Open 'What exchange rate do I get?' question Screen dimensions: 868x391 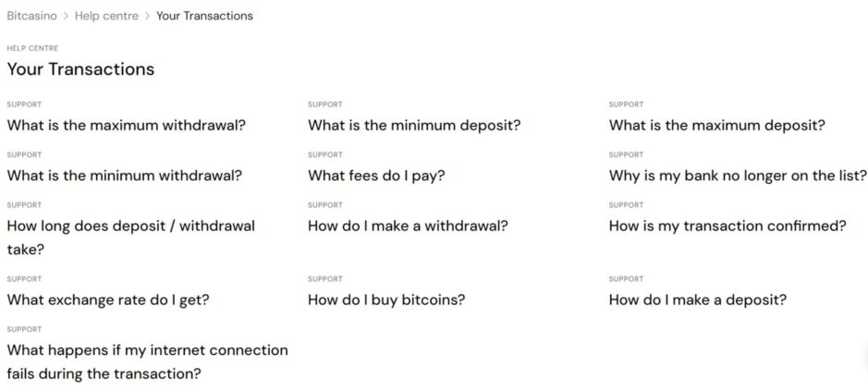[108, 299]
